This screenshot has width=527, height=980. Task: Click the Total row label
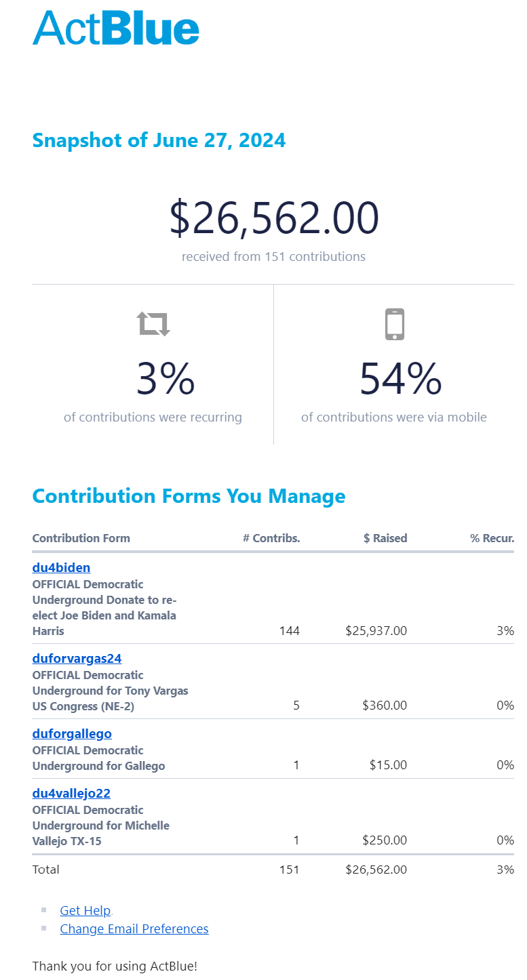[x=45, y=870]
